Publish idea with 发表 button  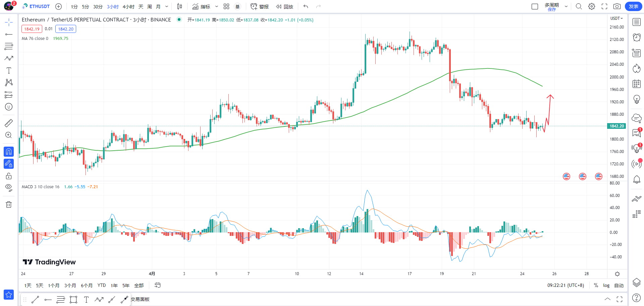(x=633, y=6)
